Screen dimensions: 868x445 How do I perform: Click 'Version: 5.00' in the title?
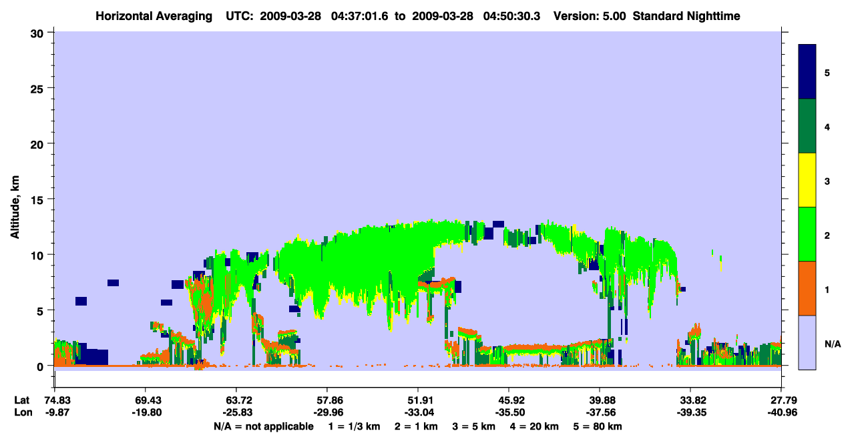tap(590, 16)
